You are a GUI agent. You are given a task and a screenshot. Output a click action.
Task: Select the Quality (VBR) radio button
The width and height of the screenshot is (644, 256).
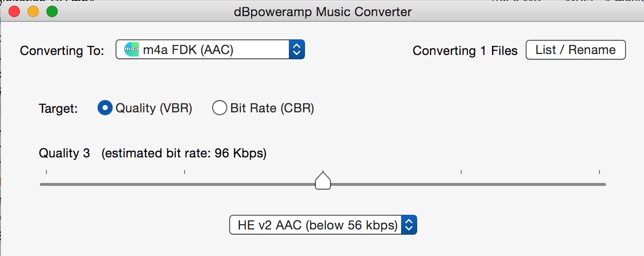(x=105, y=108)
